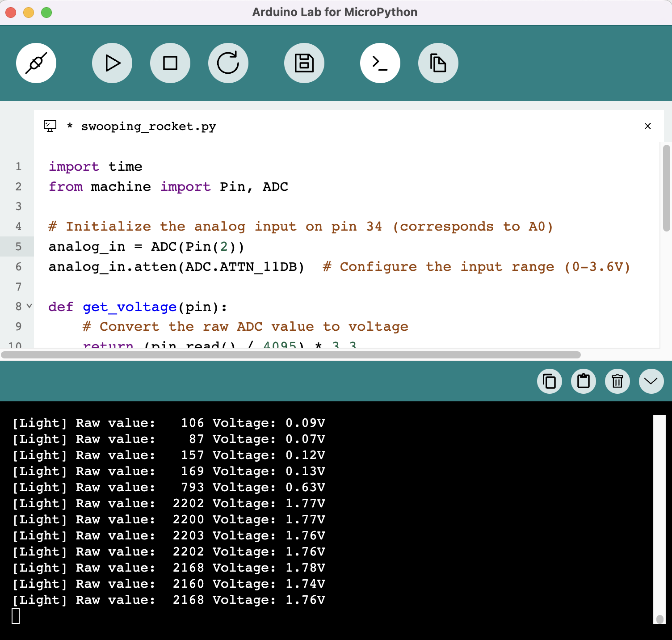This screenshot has width=672, height=640.
Task: Select the swooping_rocket.py tab
Action: [148, 126]
